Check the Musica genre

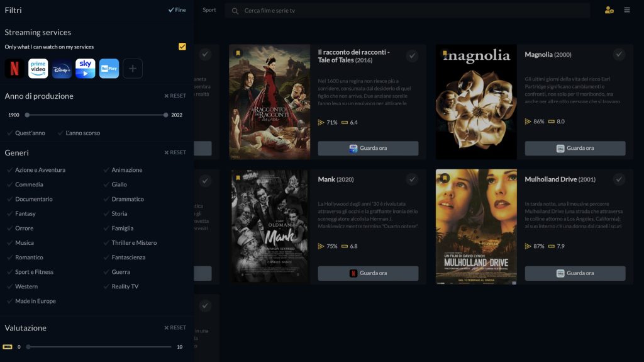coord(20,243)
